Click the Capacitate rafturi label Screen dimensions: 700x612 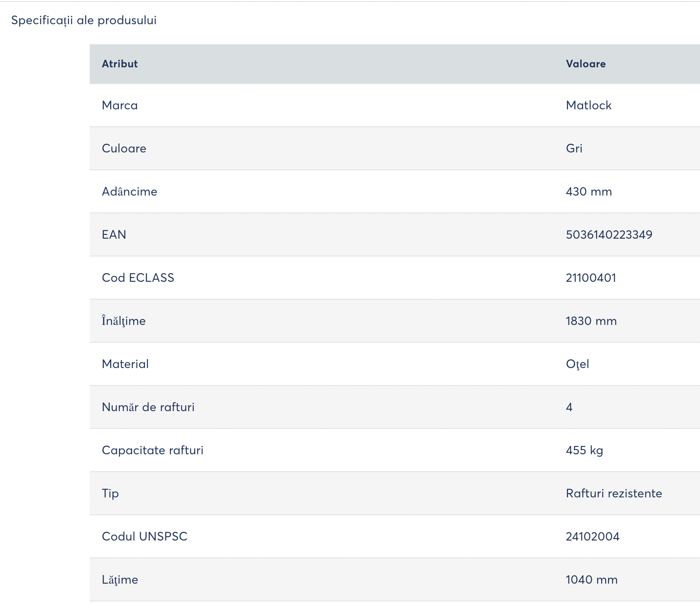point(152,450)
